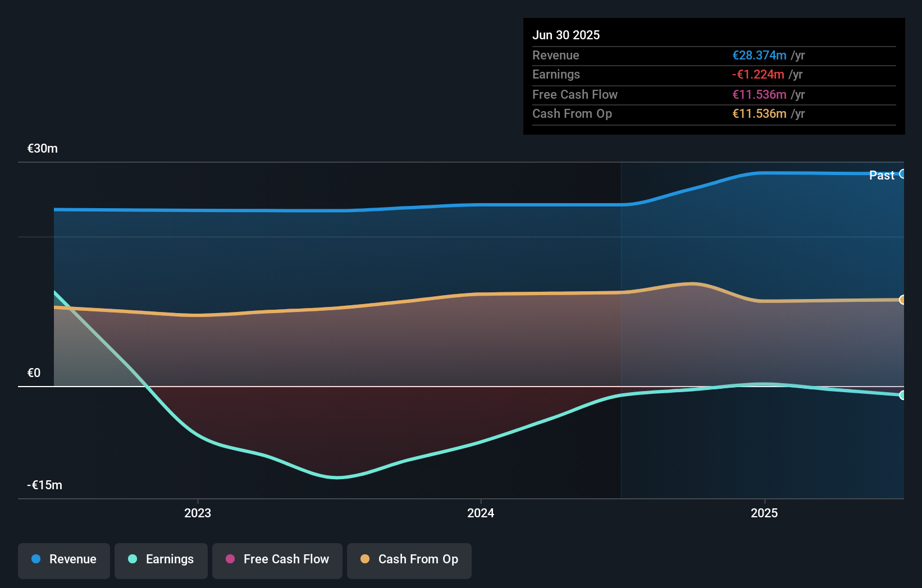Click the orange Cash From Op legend dot
This screenshot has height=588, width=922.
click(x=365, y=559)
